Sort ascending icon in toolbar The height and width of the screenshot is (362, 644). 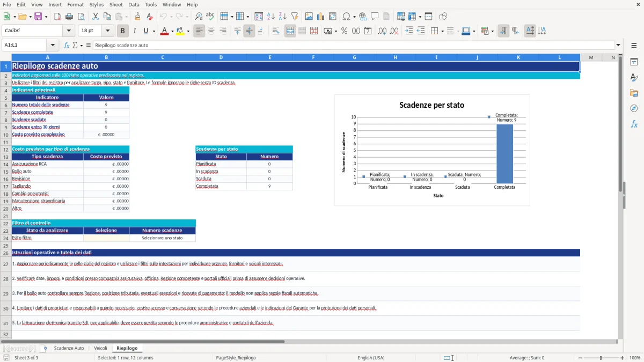[x=270, y=17]
